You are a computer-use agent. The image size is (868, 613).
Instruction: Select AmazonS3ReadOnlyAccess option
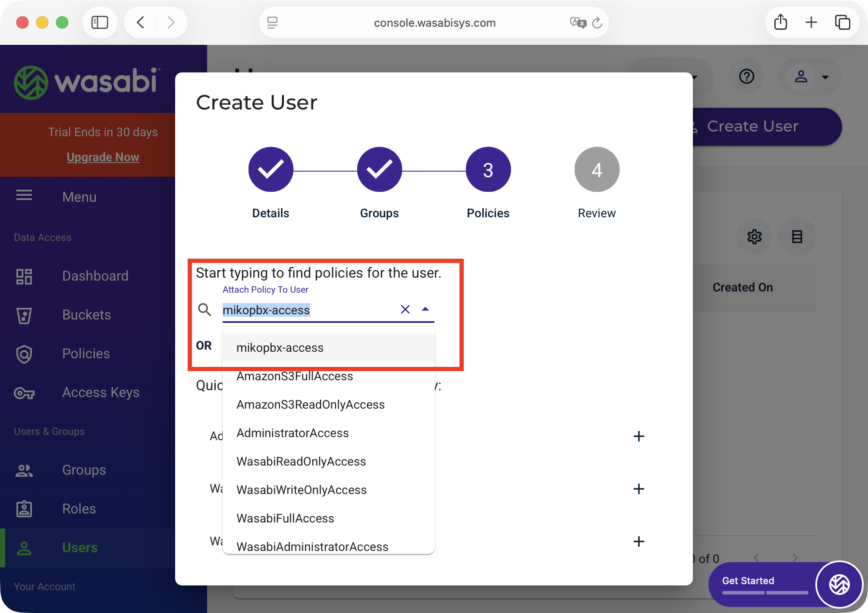tap(310, 404)
